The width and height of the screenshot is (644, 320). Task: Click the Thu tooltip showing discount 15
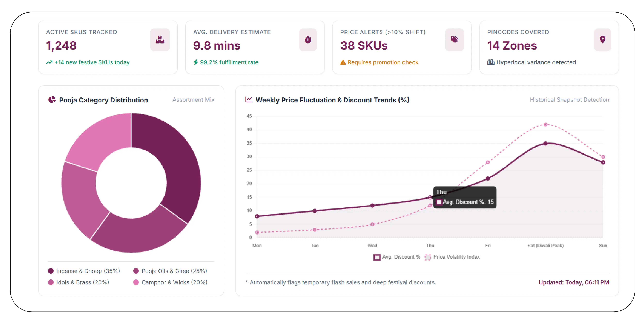tap(464, 197)
